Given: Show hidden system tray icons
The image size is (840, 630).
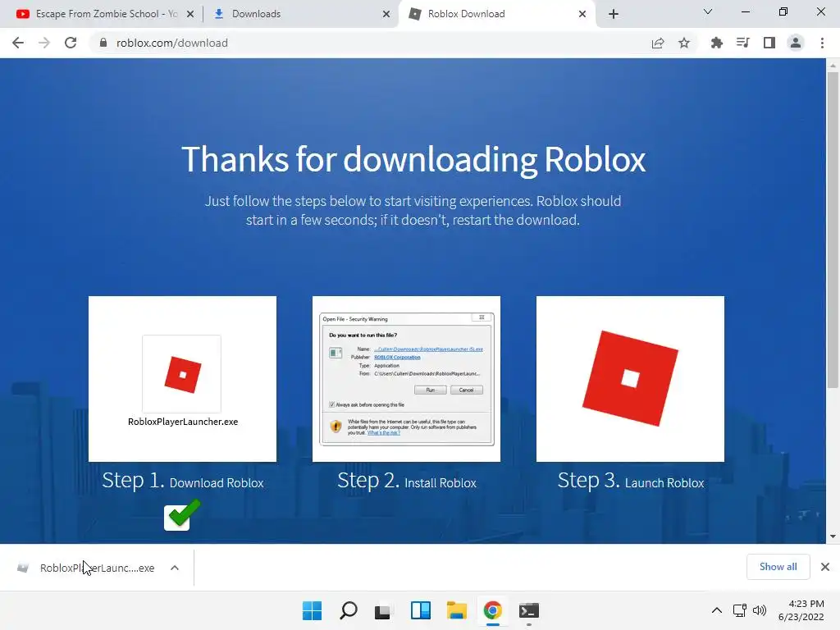Looking at the screenshot, I should coord(717,610).
